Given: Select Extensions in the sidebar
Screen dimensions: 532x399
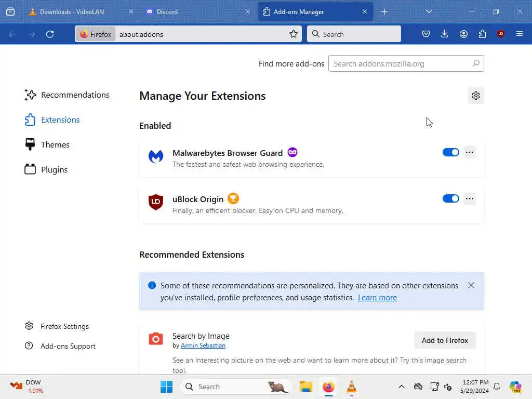Looking at the screenshot, I should [52, 120].
